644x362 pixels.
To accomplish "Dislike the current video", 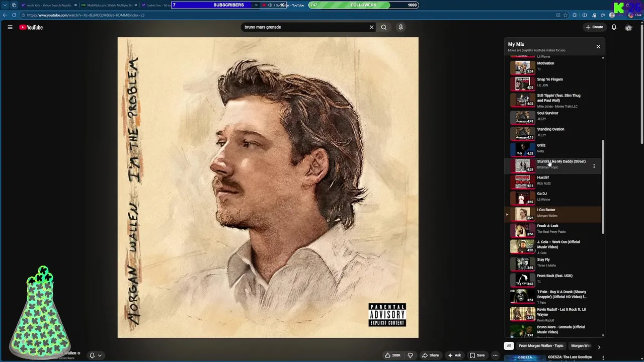I will point(410,355).
